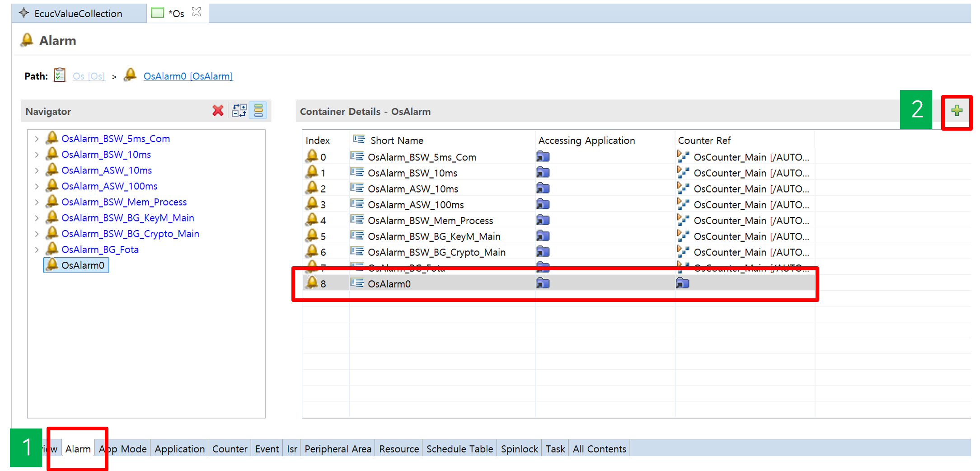Image resolution: width=980 pixels, height=471 pixels.
Task: Click Counter Ref icon for OsAlarm_BSW_5ms_Com row
Action: pyautogui.click(x=683, y=157)
